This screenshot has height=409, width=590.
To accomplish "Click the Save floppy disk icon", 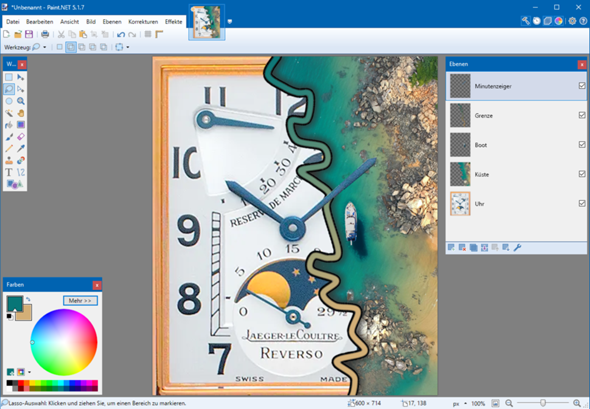I will pyautogui.click(x=29, y=34).
